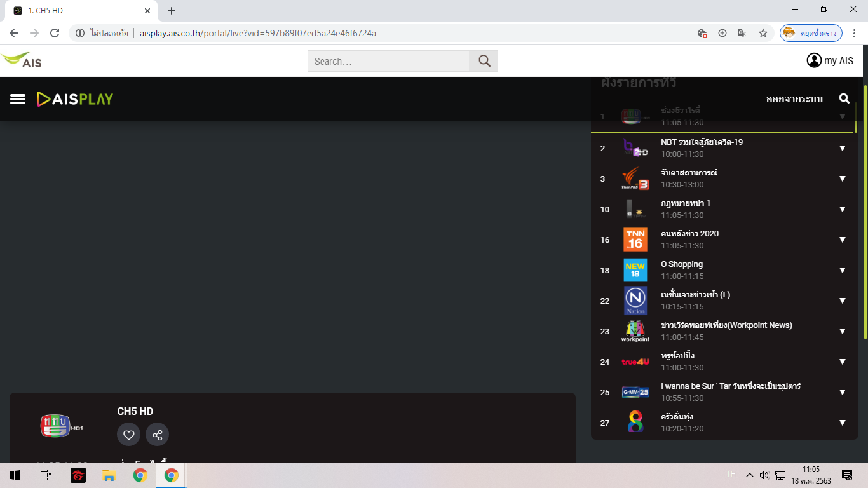Select the Thai PBS 3 channel logo
This screenshot has height=488, width=868.
coord(635,179)
